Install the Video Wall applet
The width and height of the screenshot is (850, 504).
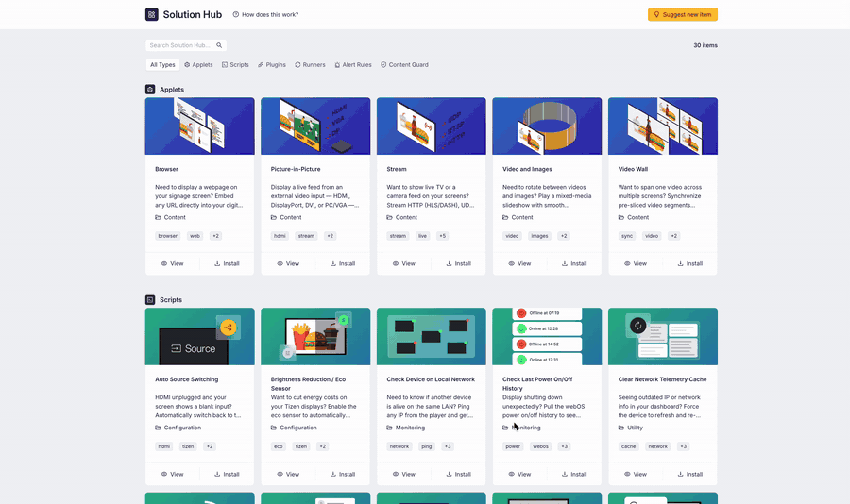click(x=690, y=264)
